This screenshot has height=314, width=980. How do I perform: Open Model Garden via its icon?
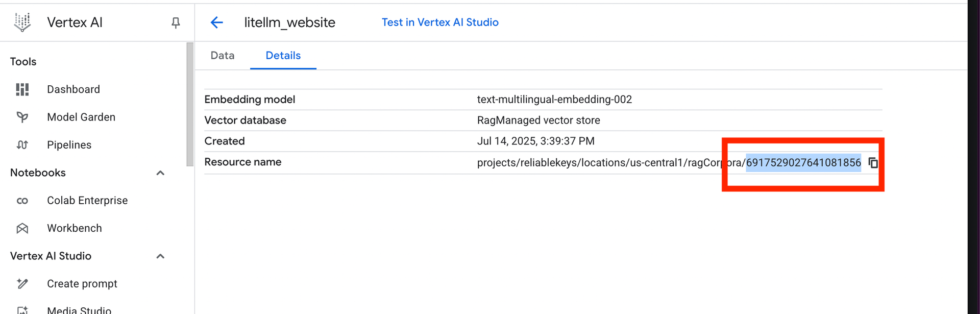pyautogui.click(x=22, y=117)
